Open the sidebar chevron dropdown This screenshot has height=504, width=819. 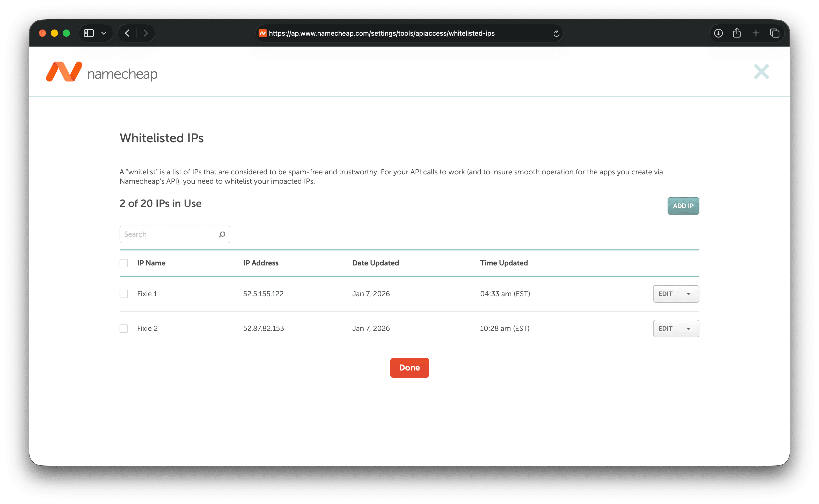click(x=104, y=33)
